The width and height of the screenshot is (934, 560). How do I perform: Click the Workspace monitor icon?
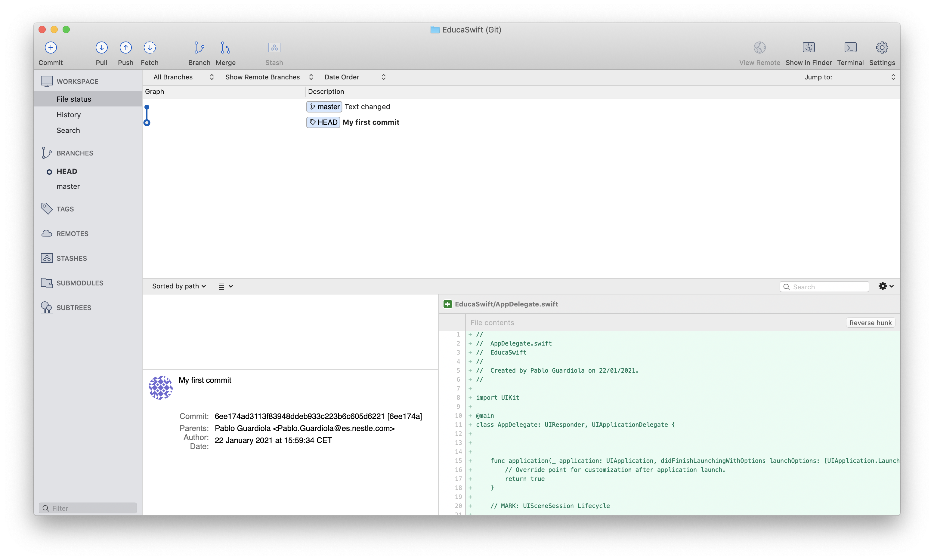pyautogui.click(x=47, y=81)
